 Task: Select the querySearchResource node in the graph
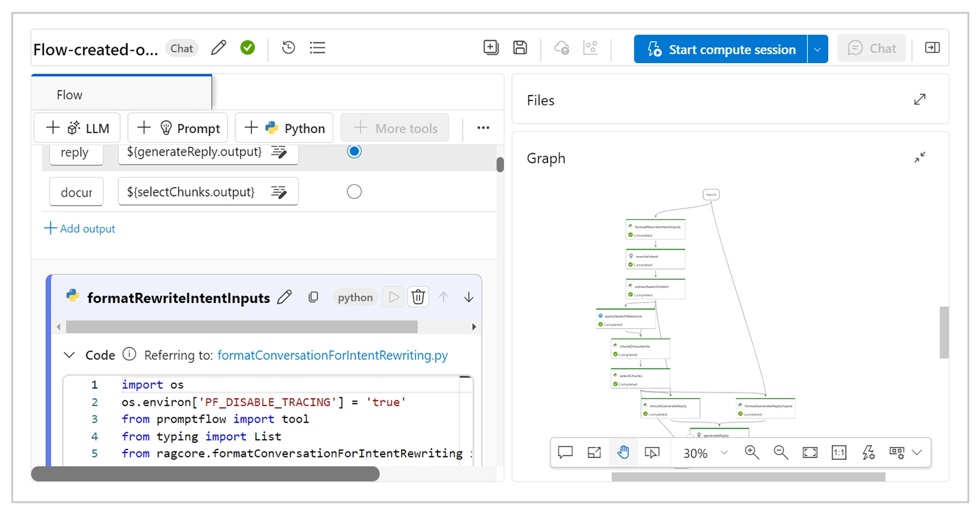click(x=625, y=319)
